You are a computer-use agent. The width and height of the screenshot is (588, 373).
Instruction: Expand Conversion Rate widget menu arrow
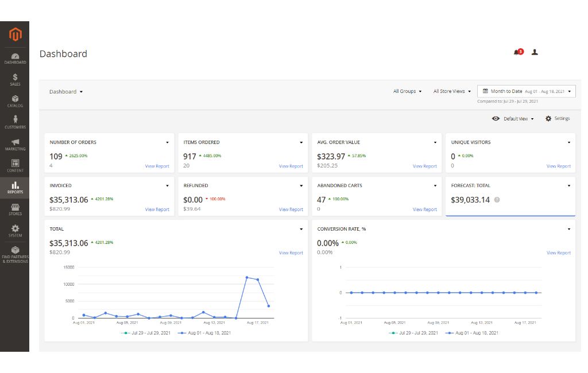[569, 229]
